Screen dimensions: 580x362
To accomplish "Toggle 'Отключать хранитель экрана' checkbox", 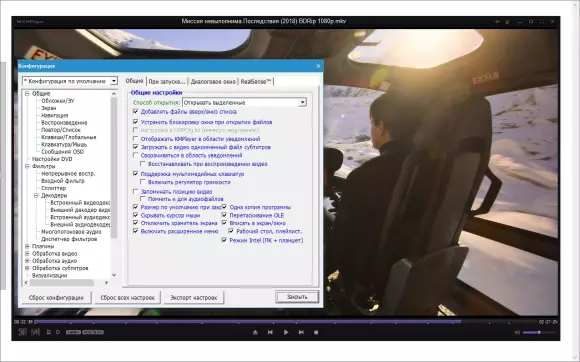I will pyautogui.click(x=135, y=223).
